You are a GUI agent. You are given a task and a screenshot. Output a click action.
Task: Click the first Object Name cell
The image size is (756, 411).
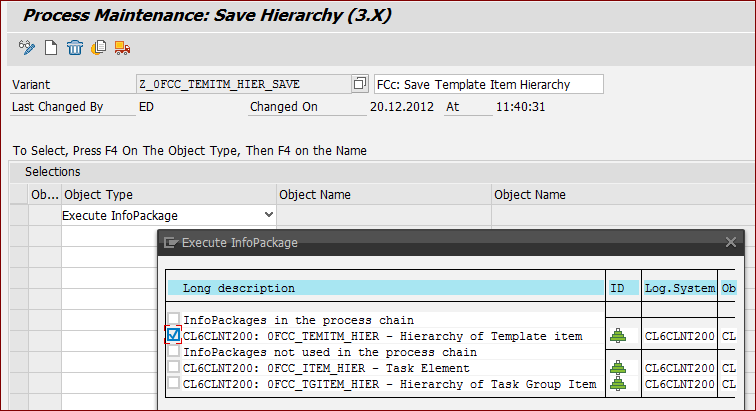[384, 215]
